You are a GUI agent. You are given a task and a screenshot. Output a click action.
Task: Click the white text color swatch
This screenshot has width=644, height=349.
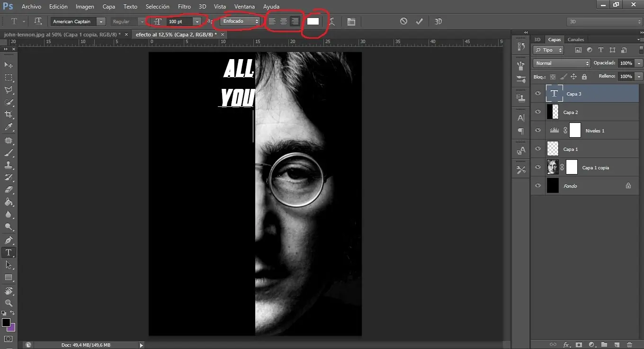(313, 21)
